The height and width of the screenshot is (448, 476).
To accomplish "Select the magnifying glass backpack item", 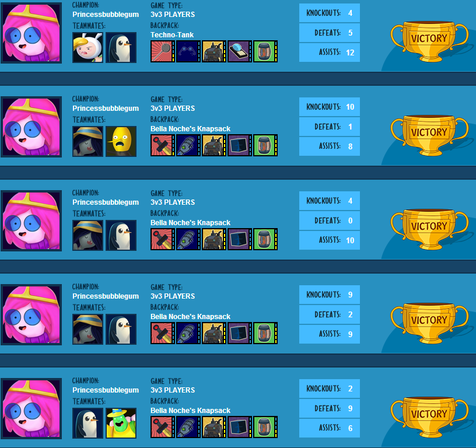I will coord(240,51).
